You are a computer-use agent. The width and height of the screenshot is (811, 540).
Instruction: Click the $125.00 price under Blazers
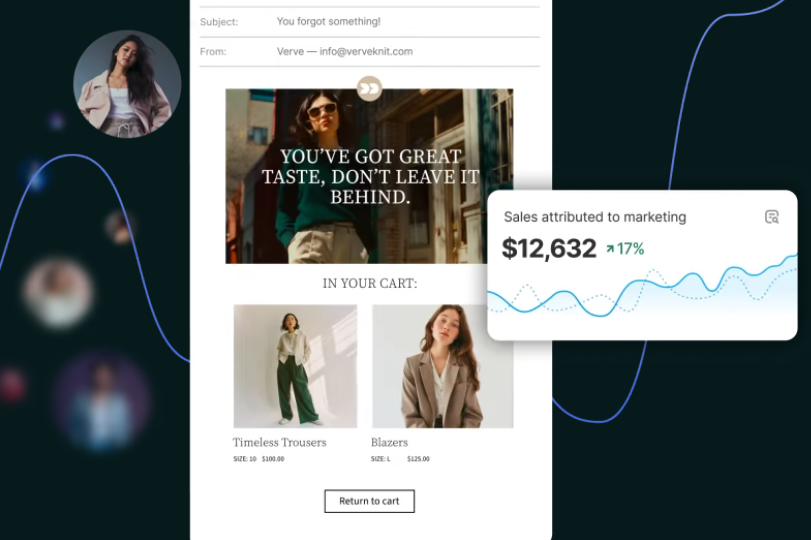(418, 459)
